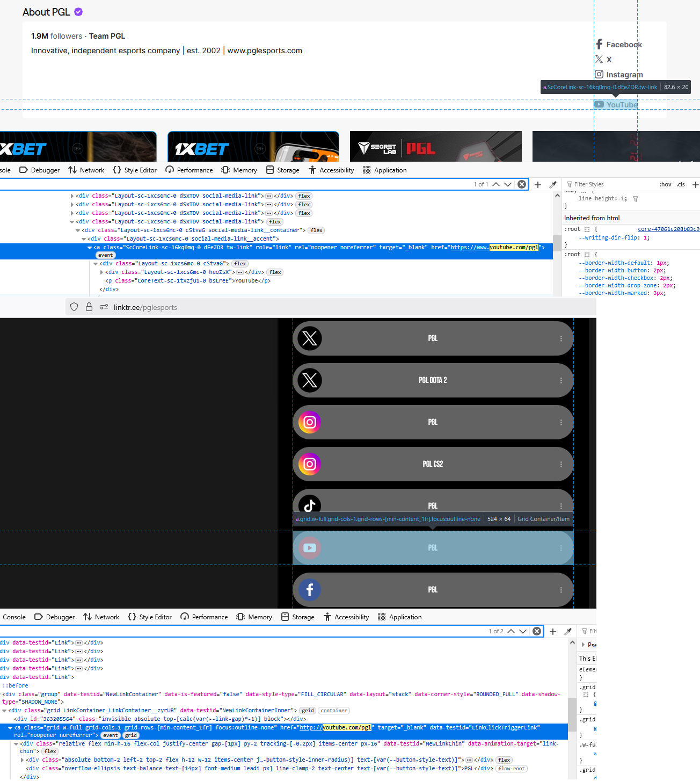Clear the HTML search in the Linktree inspector

[537, 631]
